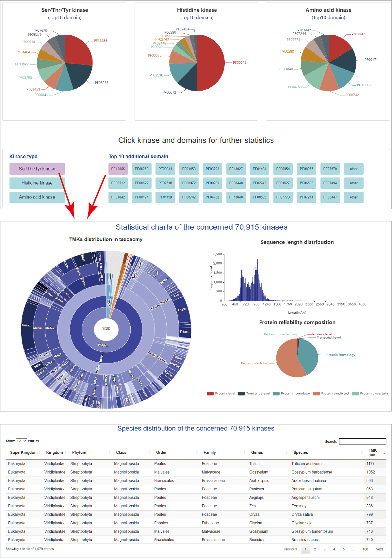Select domain button PF07494
The height and width of the screenshot is (558, 392).
tap(330, 183)
